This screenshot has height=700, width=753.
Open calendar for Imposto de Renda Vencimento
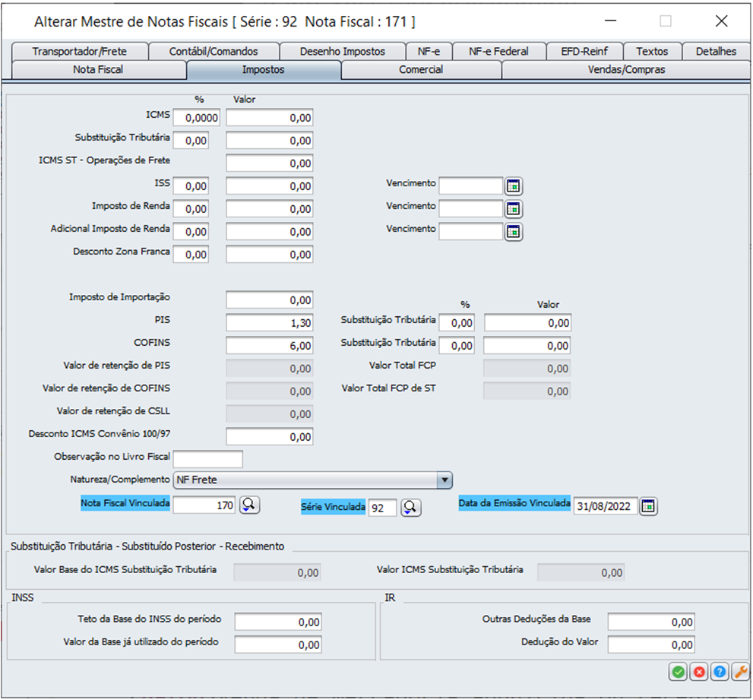click(514, 209)
